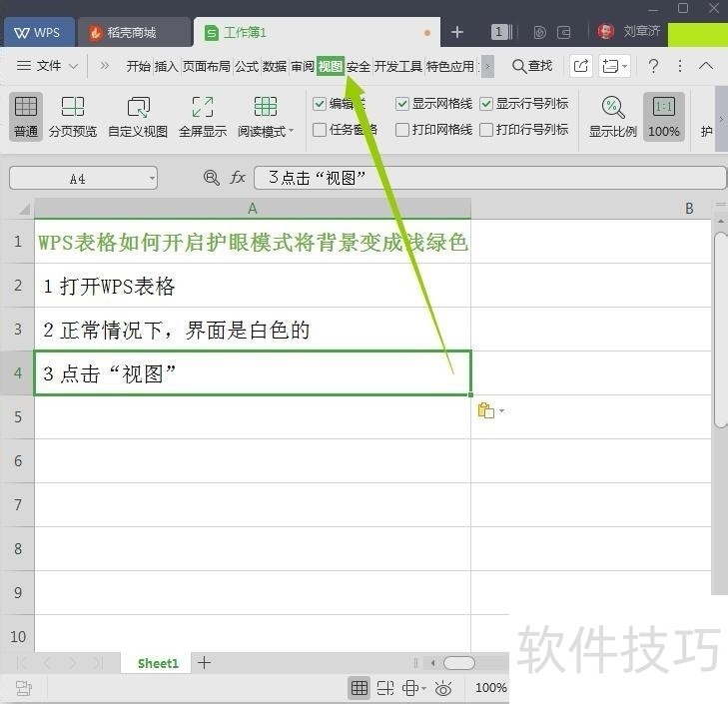Select column A header
Viewport: 728px width, 704px height.
[253, 209]
